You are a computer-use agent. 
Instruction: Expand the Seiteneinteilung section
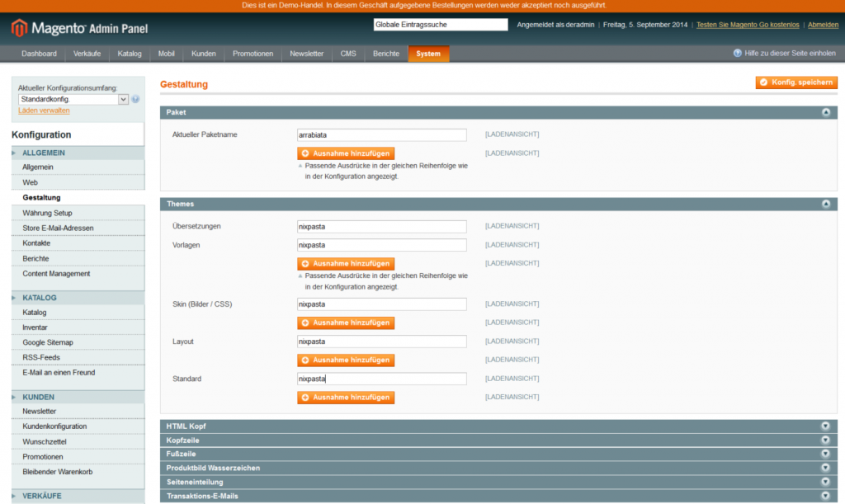tap(825, 481)
